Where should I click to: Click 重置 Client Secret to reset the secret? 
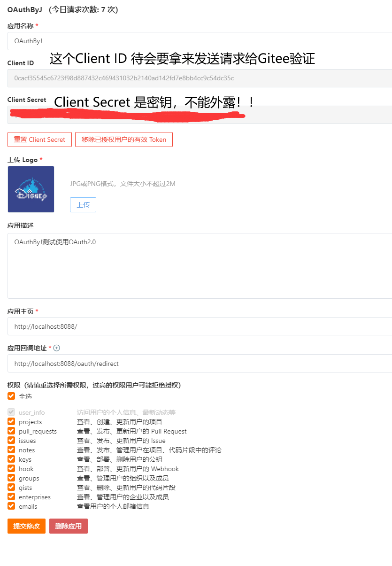39,140
